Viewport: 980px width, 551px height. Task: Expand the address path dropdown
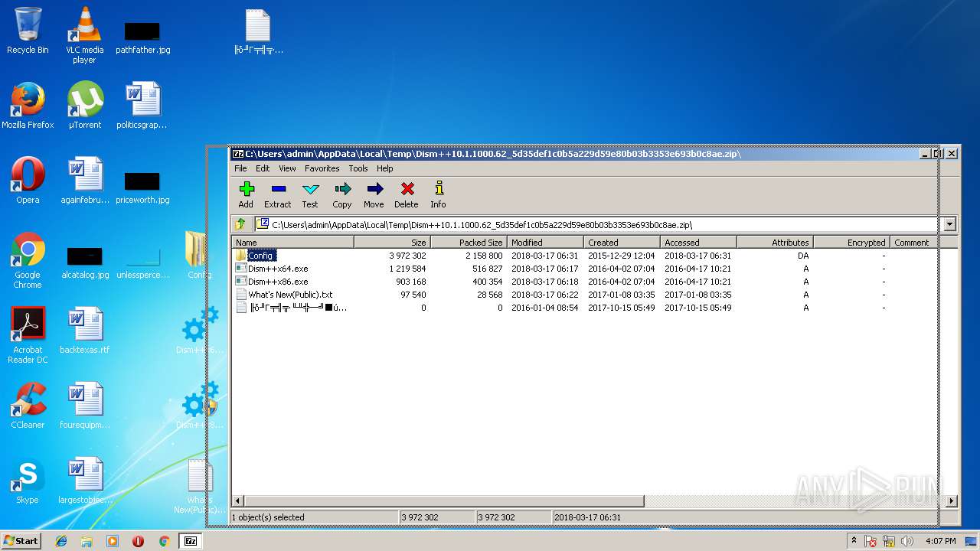click(x=949, y=224)
